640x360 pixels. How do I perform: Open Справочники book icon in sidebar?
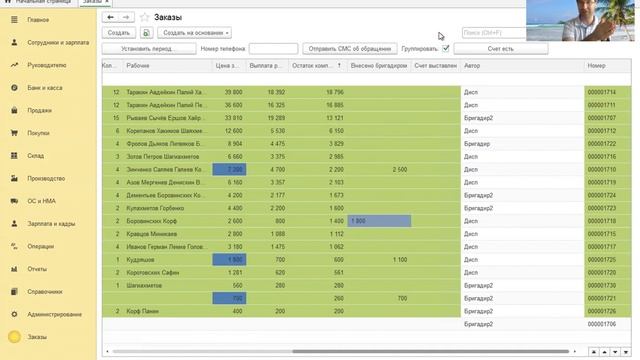(x=14, y=291)
